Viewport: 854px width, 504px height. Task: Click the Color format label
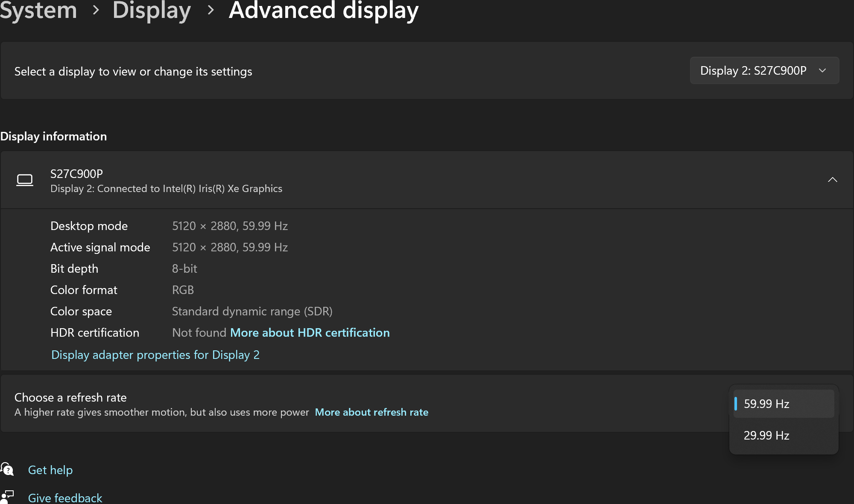pyautogui.click(x=84, y=290)
